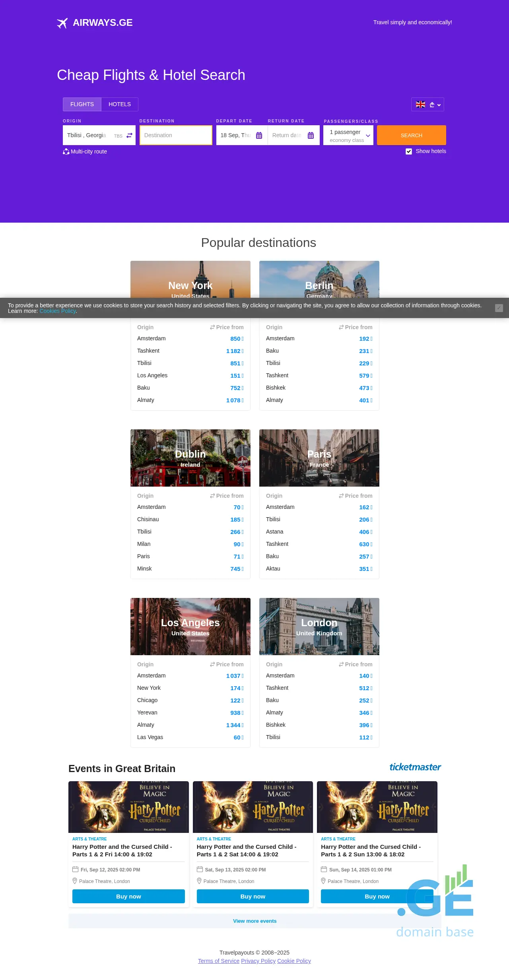Screen dimensions: 509x980
Task: Click the Multi-city route icon
Action: click(x=66, y=151)
